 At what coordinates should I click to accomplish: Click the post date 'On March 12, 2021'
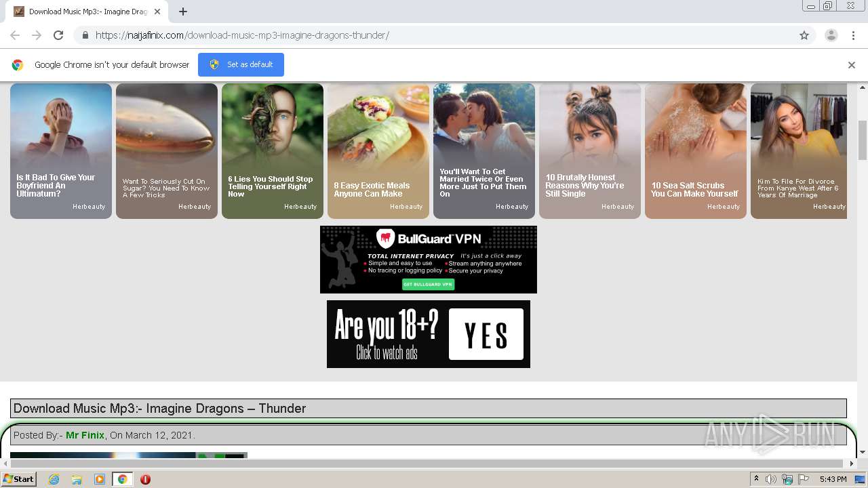(x=152, y=435)
